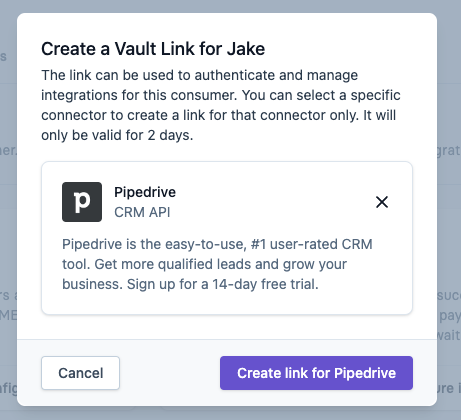This screenshot has height=420, width=461.
Task: Click the CRM API label
Action: pyautogui.click(x=142, y=212)
